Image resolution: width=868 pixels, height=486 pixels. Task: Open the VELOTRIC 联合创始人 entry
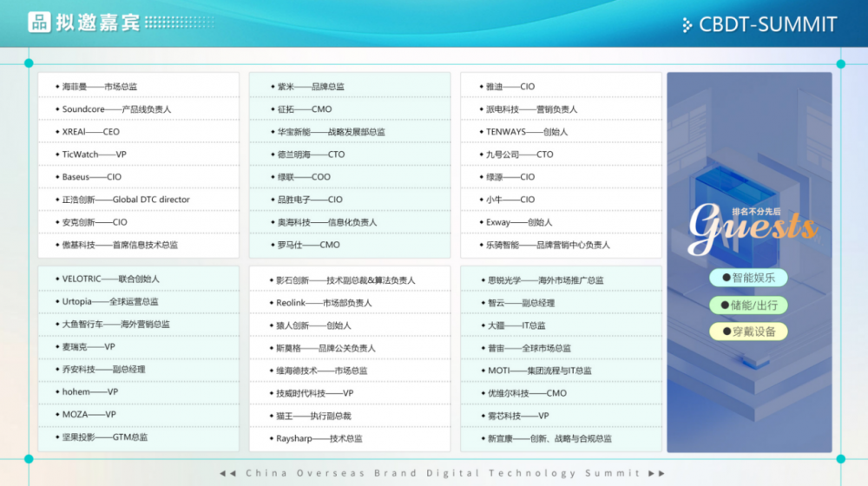coord(110,279)
